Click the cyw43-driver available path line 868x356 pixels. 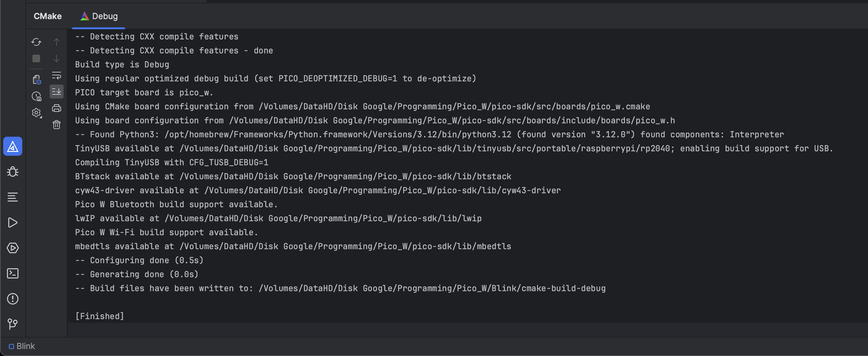318,190
